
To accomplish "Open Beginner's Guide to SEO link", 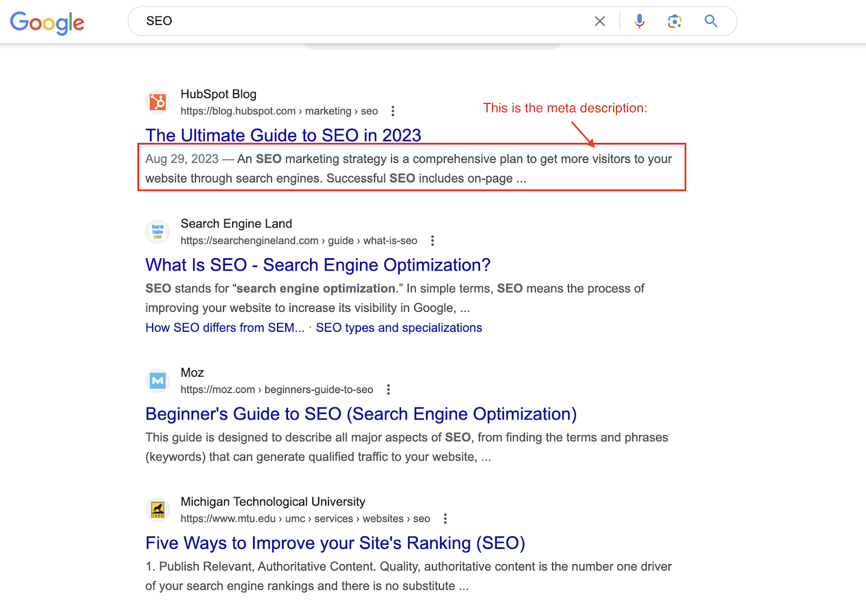I will click(x=361, y=414).
